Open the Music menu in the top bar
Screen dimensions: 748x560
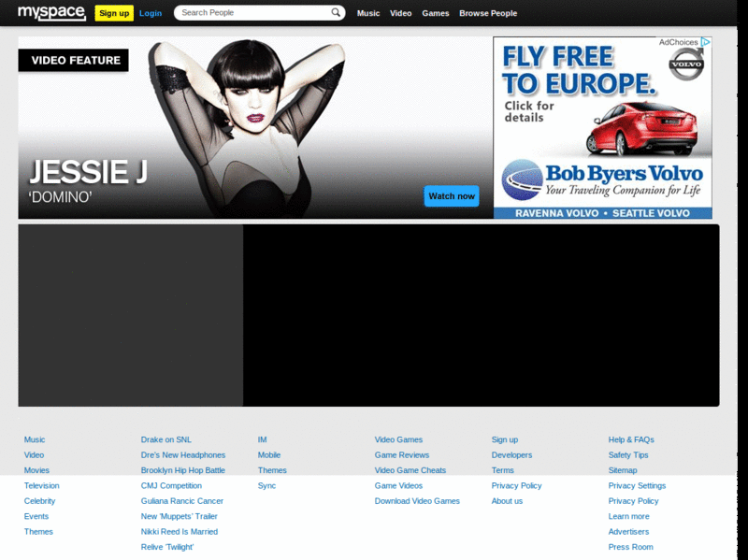pos(368,13)
